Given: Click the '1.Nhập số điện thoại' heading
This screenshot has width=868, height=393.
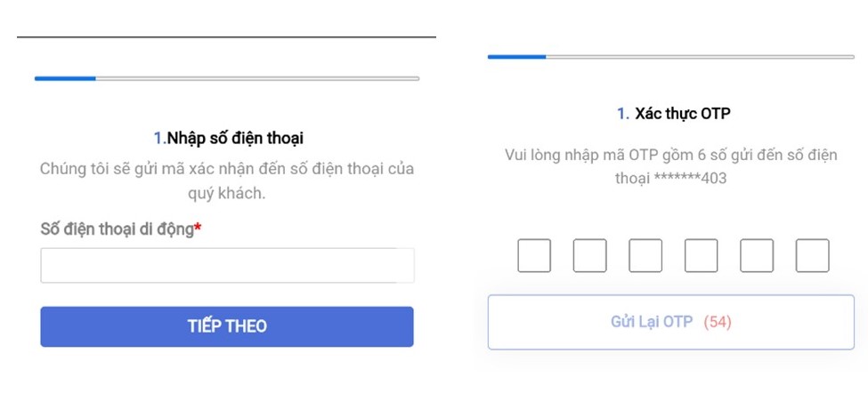Looking at the screenshot, I should pos(228,138).
